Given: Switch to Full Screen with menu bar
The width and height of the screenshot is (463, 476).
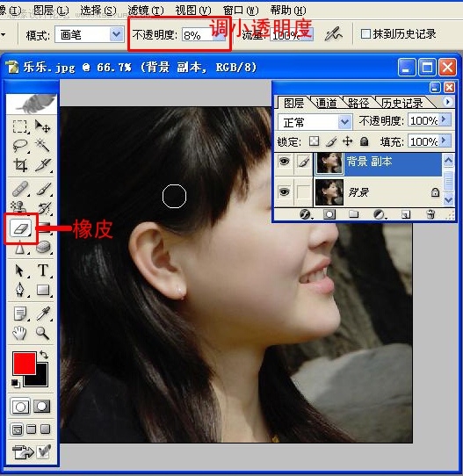Looking at the screenshot, I should [31, 429].
